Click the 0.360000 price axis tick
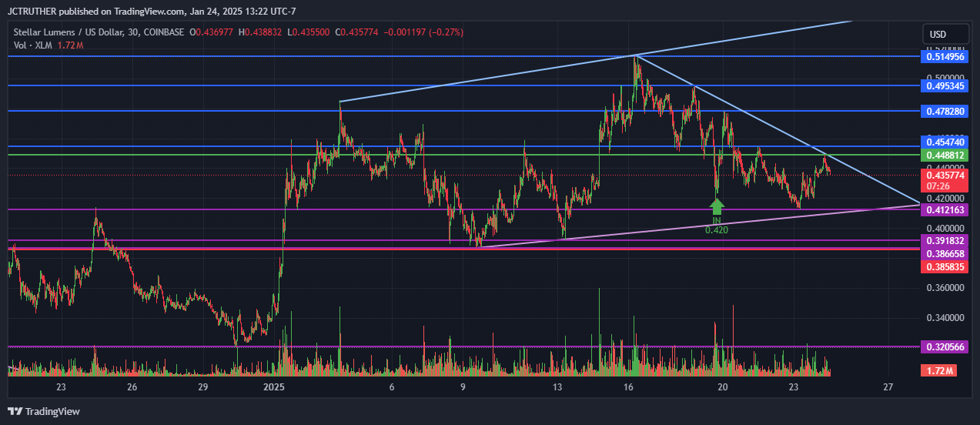Screen dimensions: 980x425 [945, 288]
